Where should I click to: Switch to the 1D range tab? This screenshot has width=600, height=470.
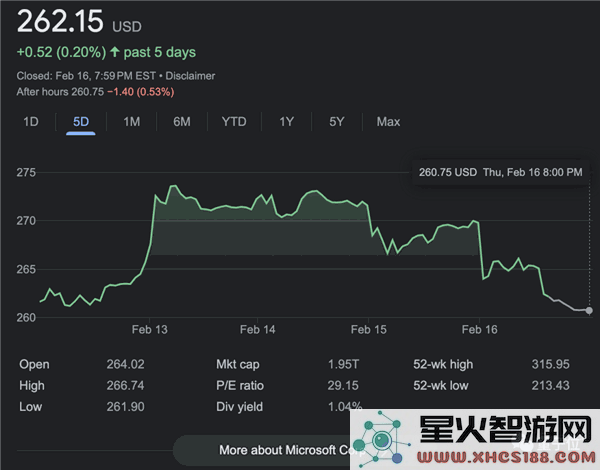(x=31, y=122)
